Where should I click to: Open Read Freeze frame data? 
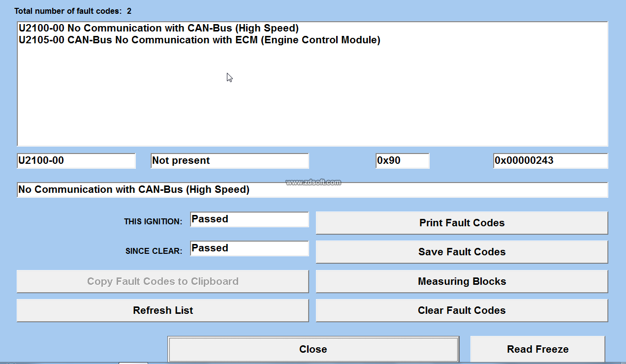click(x=537, y=349)
